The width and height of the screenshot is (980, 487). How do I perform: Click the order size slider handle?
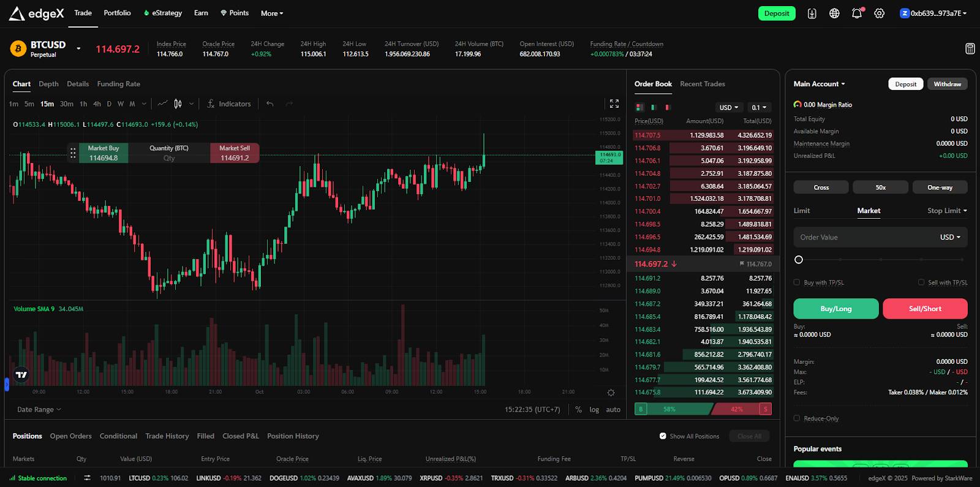coord(799,260)
